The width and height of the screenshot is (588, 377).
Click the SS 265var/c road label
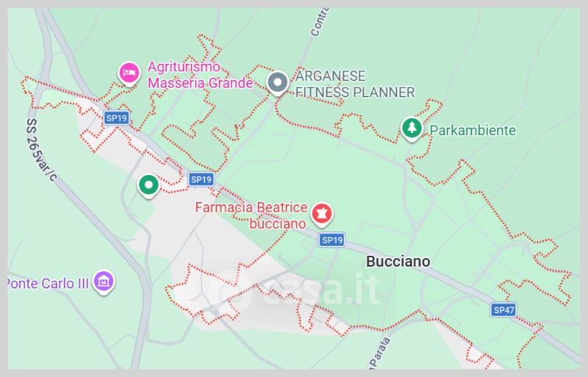point(40,149)
